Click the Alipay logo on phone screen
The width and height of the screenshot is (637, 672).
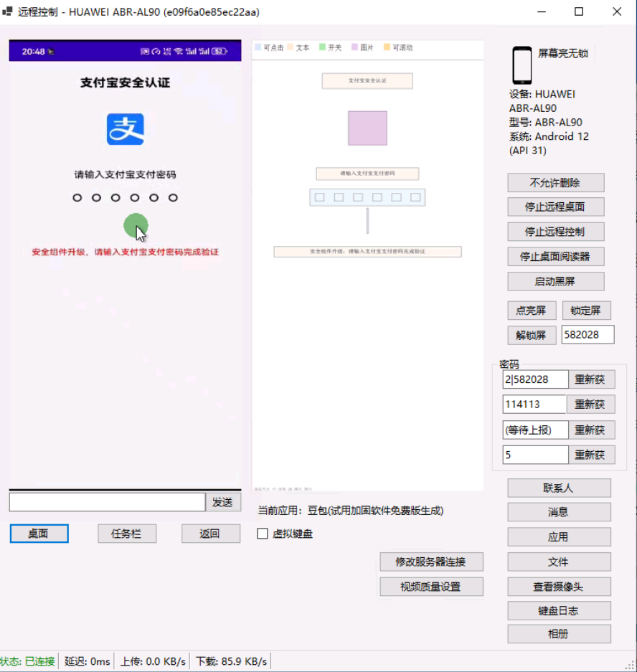pos(126,129)
